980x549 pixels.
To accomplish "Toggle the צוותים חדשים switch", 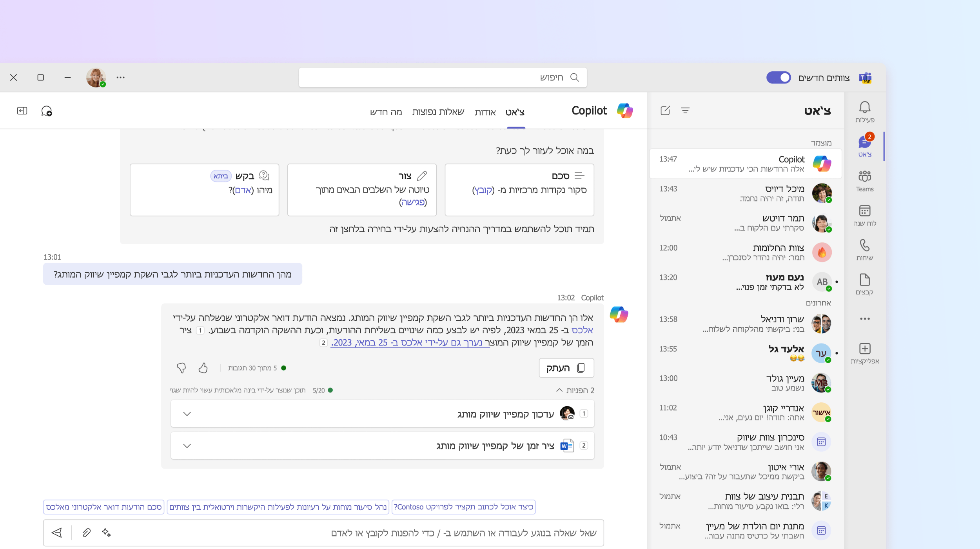I will tap(779, 78).
